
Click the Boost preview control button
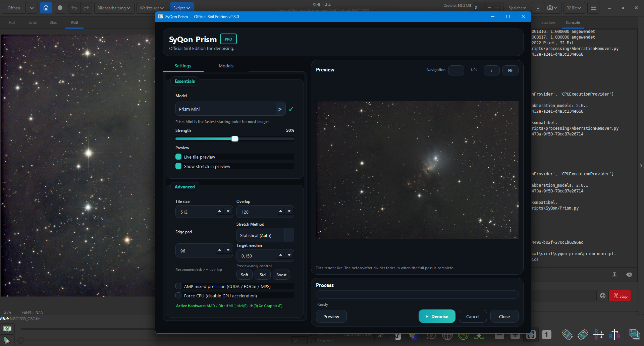pyautogui.click(x=281, y=275)
